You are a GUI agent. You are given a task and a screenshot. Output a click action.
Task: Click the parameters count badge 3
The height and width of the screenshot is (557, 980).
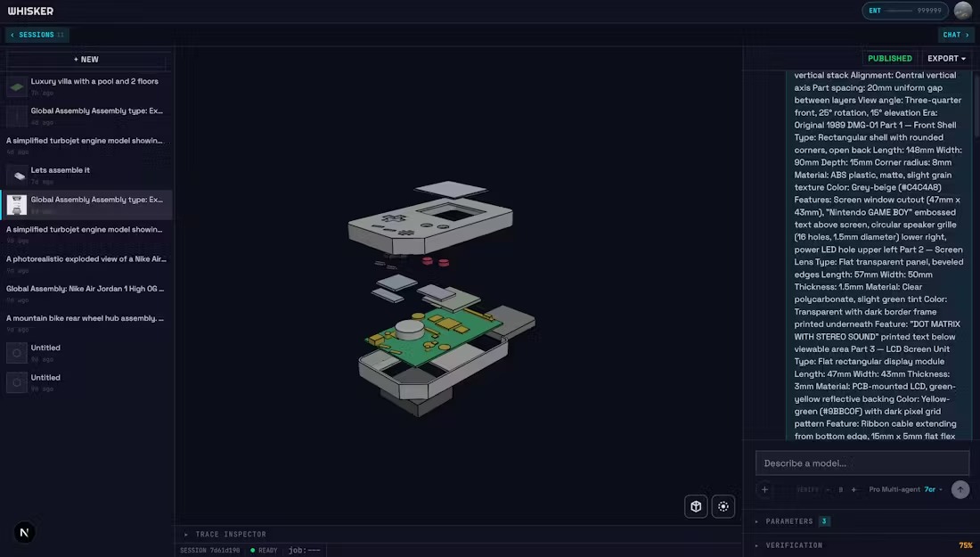click(x=824, y=521)
